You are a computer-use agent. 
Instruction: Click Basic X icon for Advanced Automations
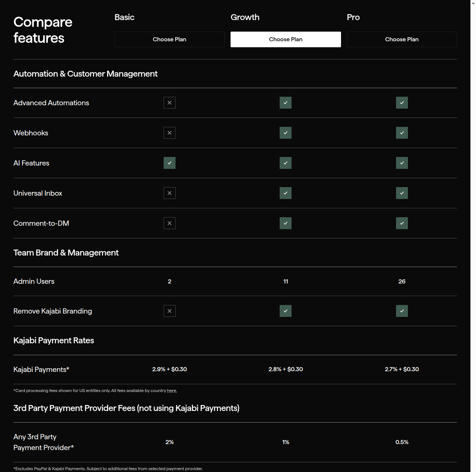click(170, 103)
